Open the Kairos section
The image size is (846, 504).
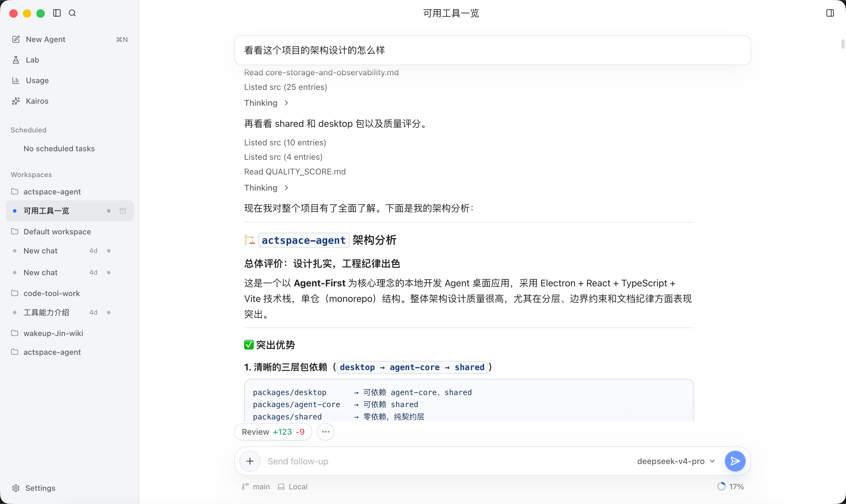click(70, 101)
